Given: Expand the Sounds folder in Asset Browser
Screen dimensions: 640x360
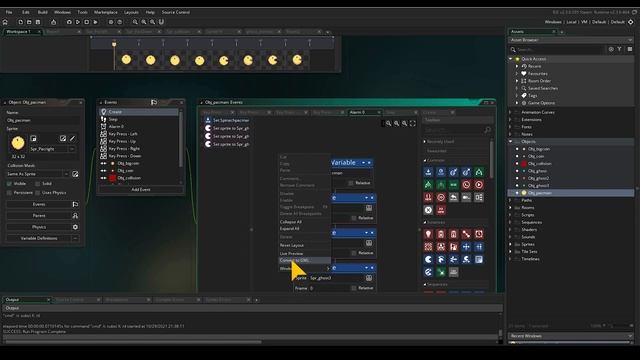Looking at the screenshot, I should point(511,237).
